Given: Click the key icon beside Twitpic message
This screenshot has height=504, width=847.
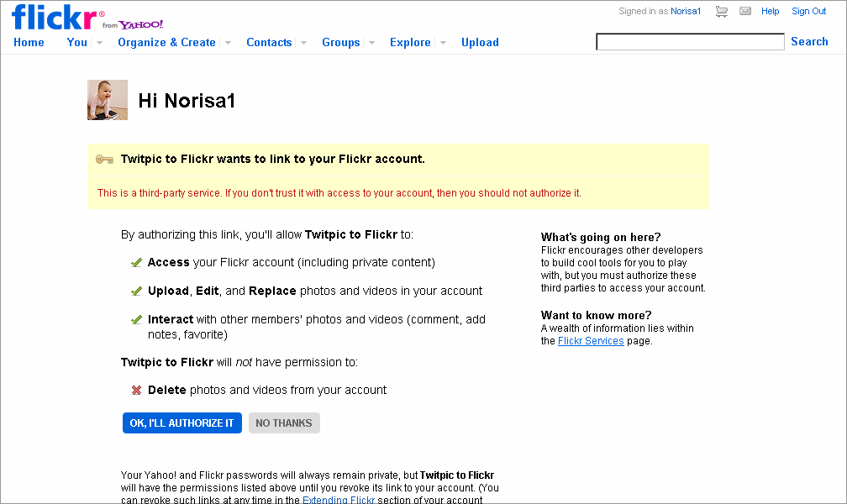Looking at the screenshot, I should (104, 160).
